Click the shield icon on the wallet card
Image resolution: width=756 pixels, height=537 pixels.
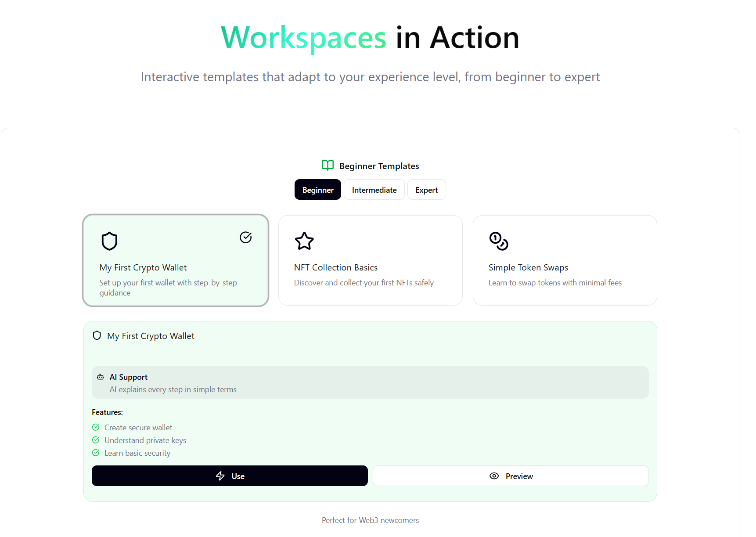pyautogui.click(x=109, y=241)
